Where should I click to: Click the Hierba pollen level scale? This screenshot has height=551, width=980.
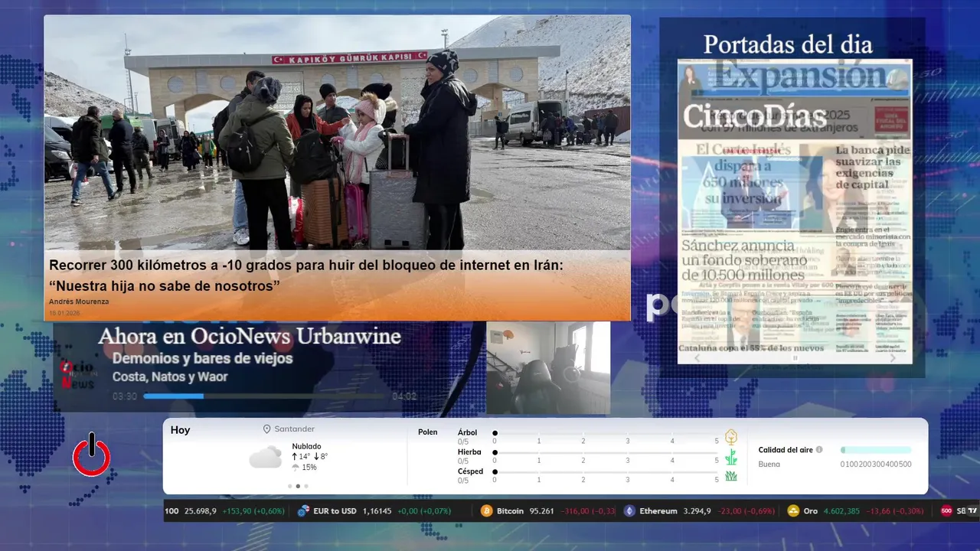606,453
